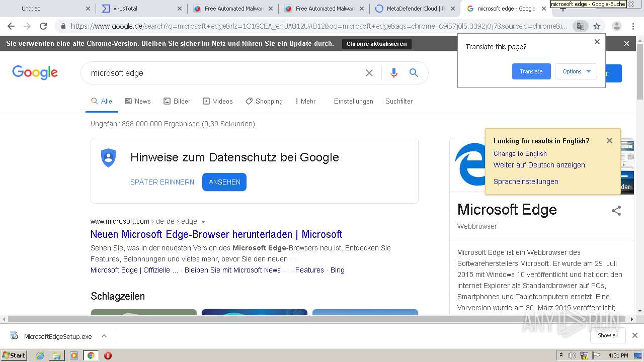Click the Chrome taskbar icon

point(91,355)
